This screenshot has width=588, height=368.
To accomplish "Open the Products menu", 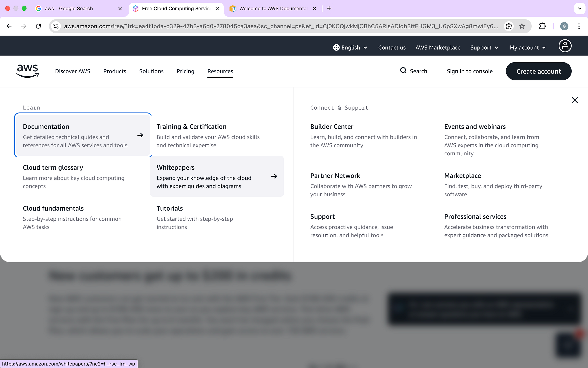I will [115, 71].
